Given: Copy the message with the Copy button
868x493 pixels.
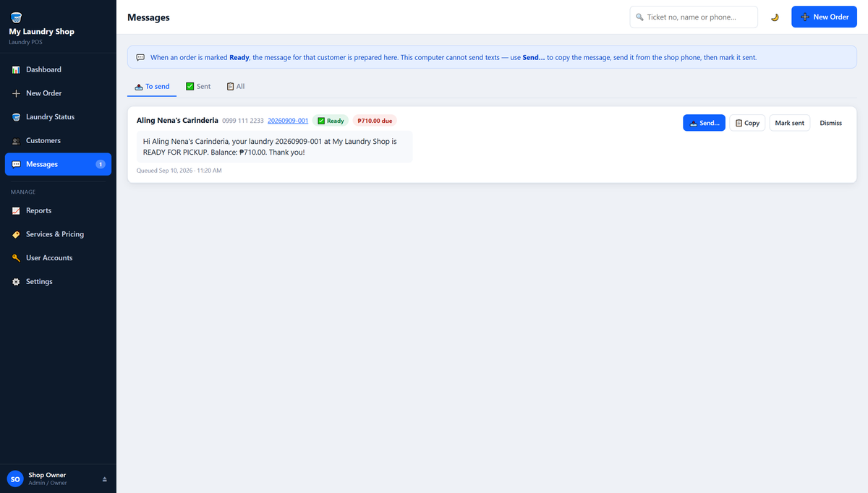Looking at the screenshot, I should click(x=747, y=123).
